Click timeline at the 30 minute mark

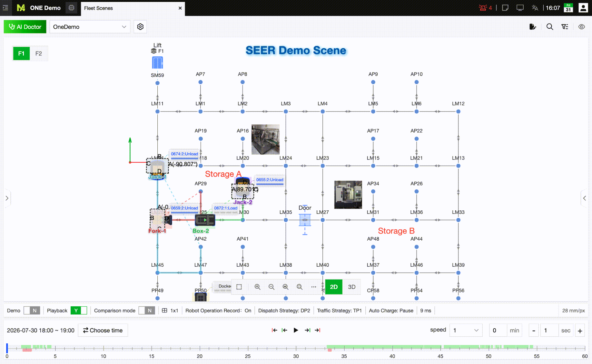pyautogui.click(x=296, y=348)
